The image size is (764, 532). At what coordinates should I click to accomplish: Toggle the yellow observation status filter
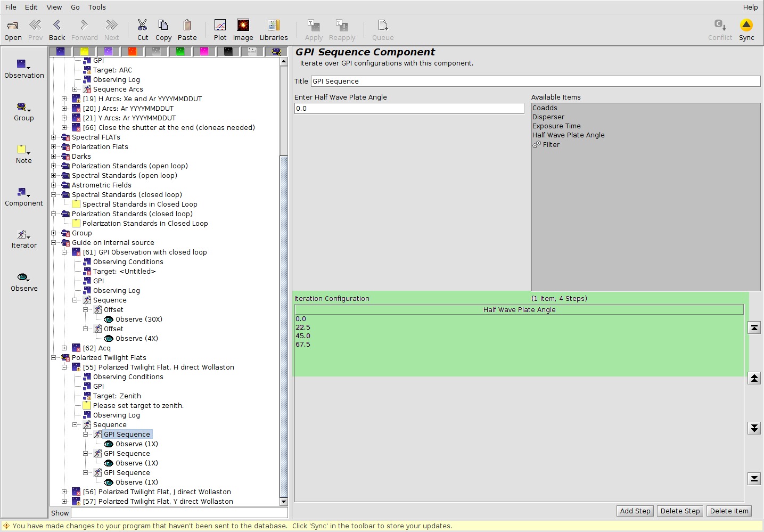[x=85, y=51]
